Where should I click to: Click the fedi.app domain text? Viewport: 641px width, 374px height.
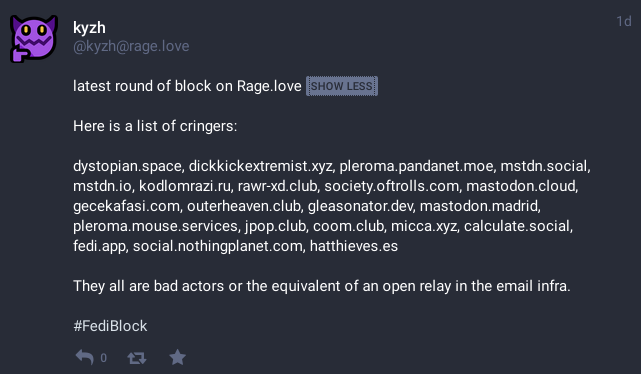(x=99, y=246)
